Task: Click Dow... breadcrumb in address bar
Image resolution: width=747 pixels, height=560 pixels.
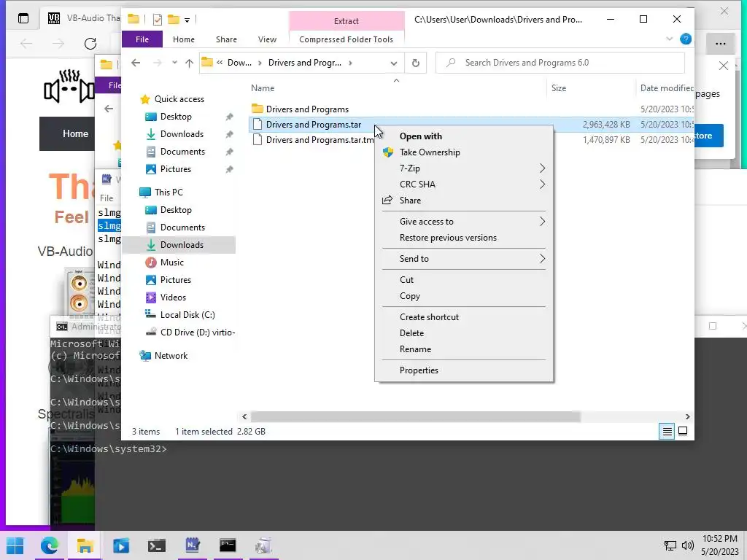Action: pyautogui.click(x=239, y=63)
